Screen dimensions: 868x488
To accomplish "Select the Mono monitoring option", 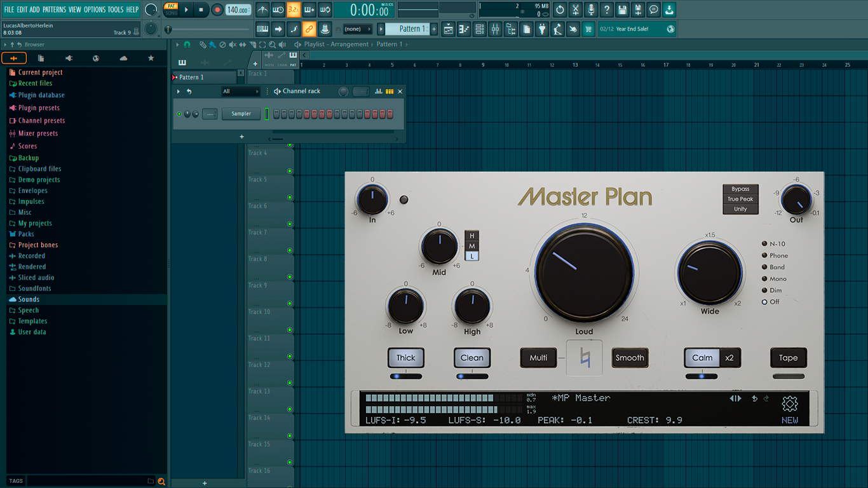I will (x=774, y=279).
